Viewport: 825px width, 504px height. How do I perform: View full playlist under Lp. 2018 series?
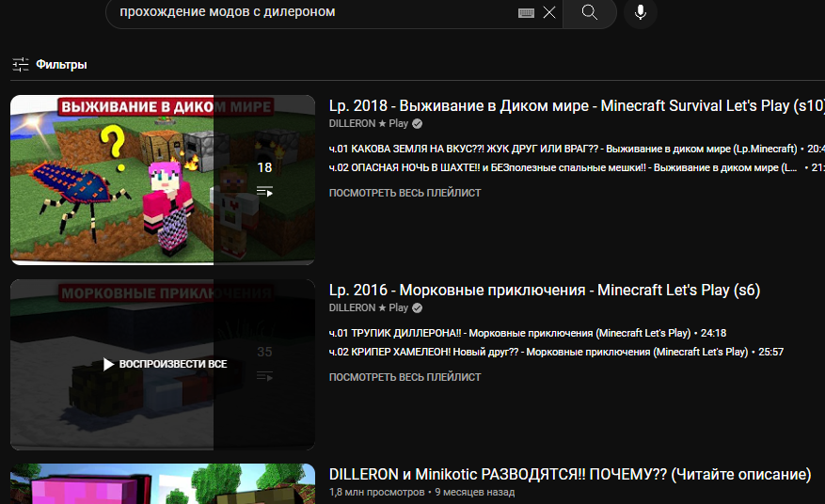coord(405,193)
